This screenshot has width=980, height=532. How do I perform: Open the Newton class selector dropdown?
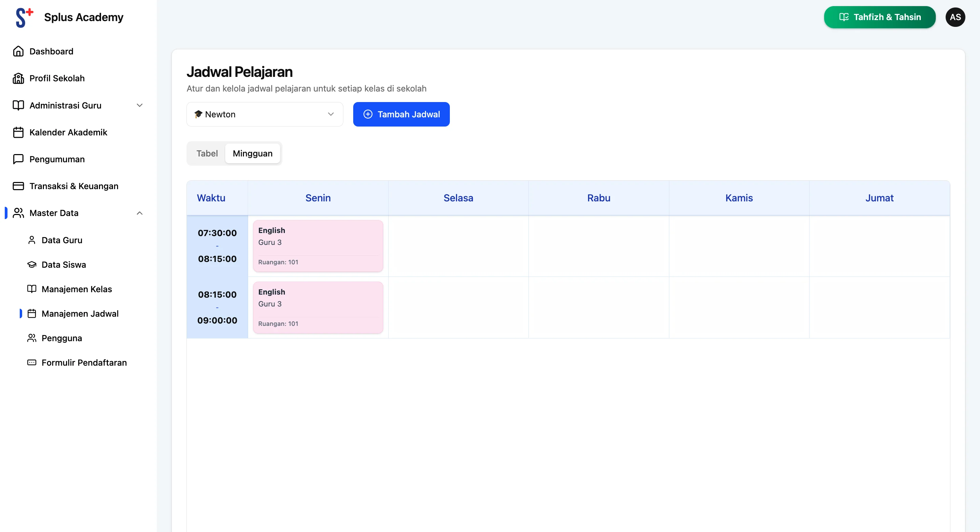coord(264,114)
